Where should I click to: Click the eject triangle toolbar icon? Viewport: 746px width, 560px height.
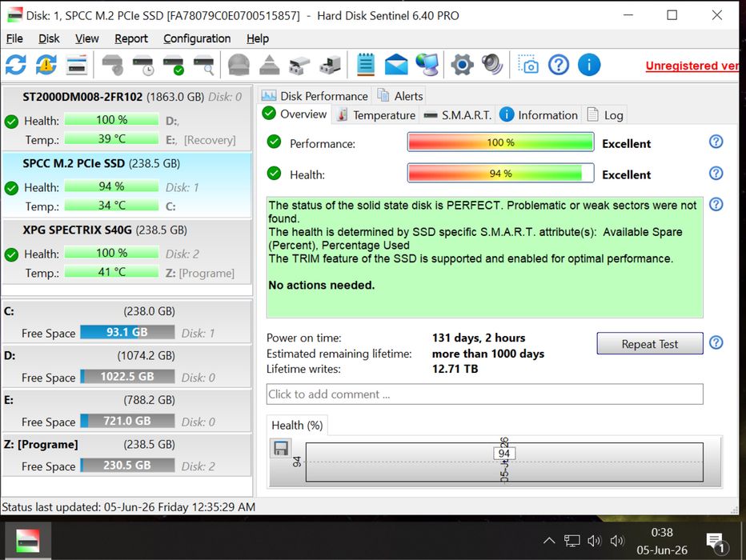pyautogui.click(x=269, y=65)
